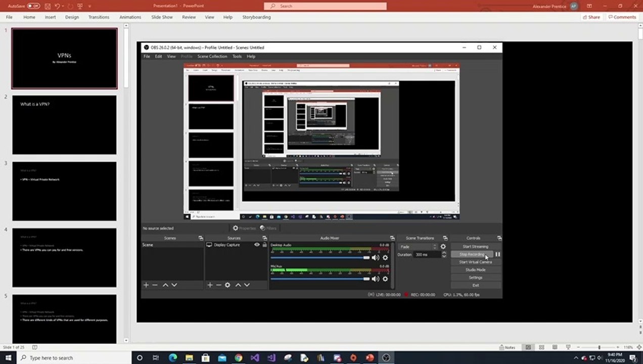Screen dimensions: 643x364
Task: Open the Insert ribbon tab
Action: click(x=50, y=17)
